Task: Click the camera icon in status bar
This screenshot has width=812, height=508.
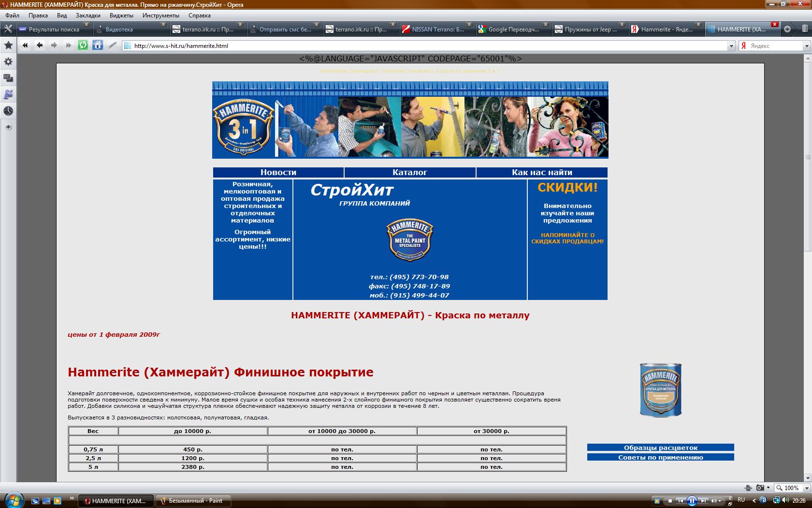Action: [760, 488]
